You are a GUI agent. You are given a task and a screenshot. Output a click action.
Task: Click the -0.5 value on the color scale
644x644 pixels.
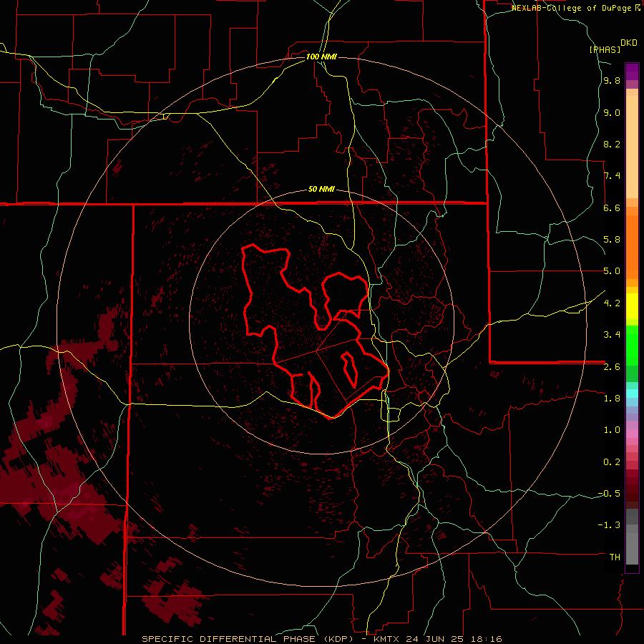tap(609, 494)
